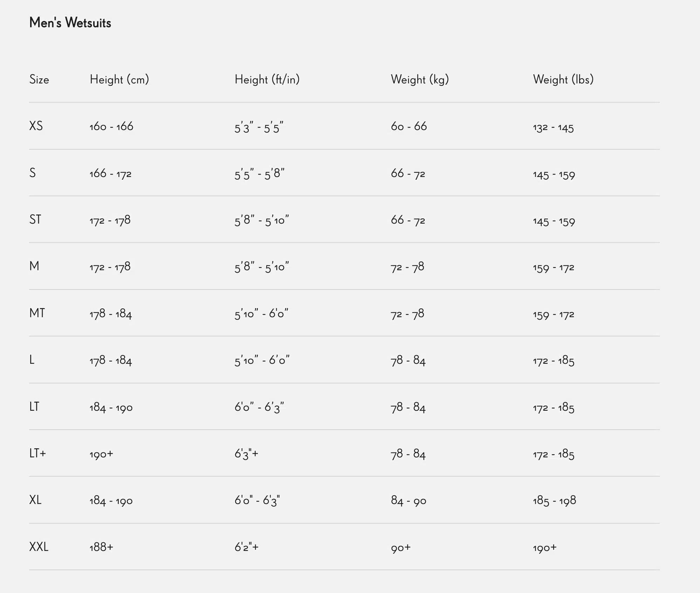700x593 pixels.
Task: Click the XXL size label
Action: pos(39,547)
